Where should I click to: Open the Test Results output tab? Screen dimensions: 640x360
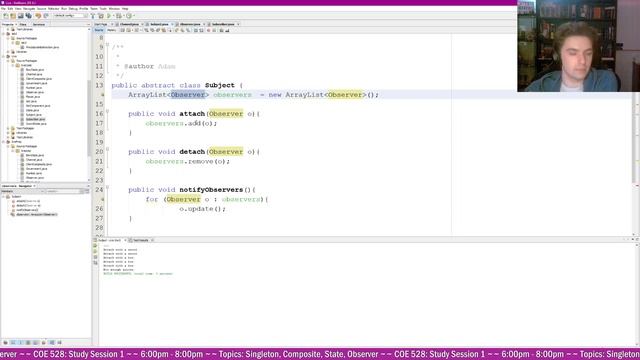point(141,240)
